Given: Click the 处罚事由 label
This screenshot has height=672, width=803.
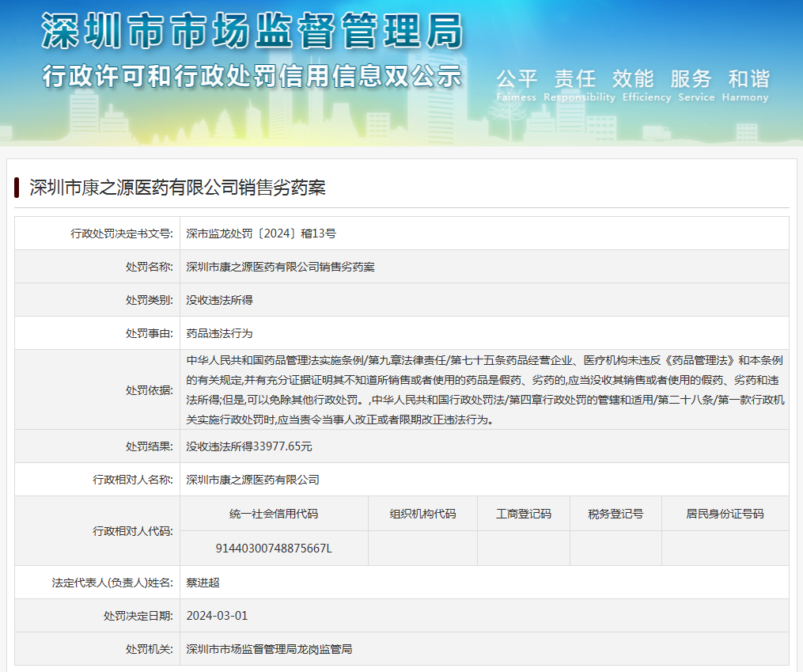Looking at the screenshot, I should [x=150, y=333].
